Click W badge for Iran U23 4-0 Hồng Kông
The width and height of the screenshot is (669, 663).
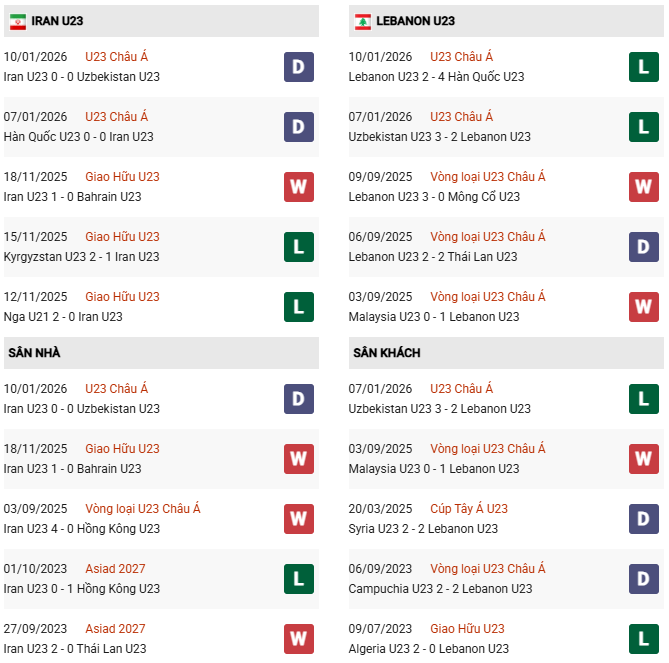298,519
